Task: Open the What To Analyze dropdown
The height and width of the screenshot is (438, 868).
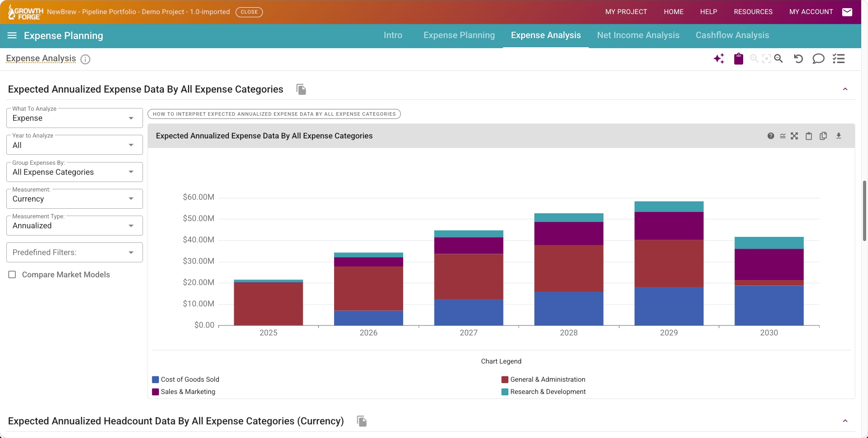Action: [x=74, y=118]
